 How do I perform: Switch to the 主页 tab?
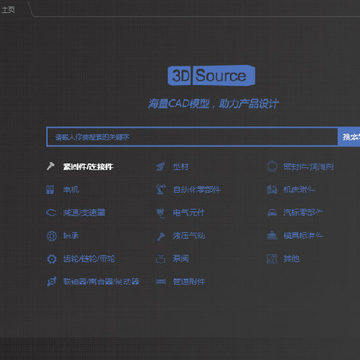[8, 9]
